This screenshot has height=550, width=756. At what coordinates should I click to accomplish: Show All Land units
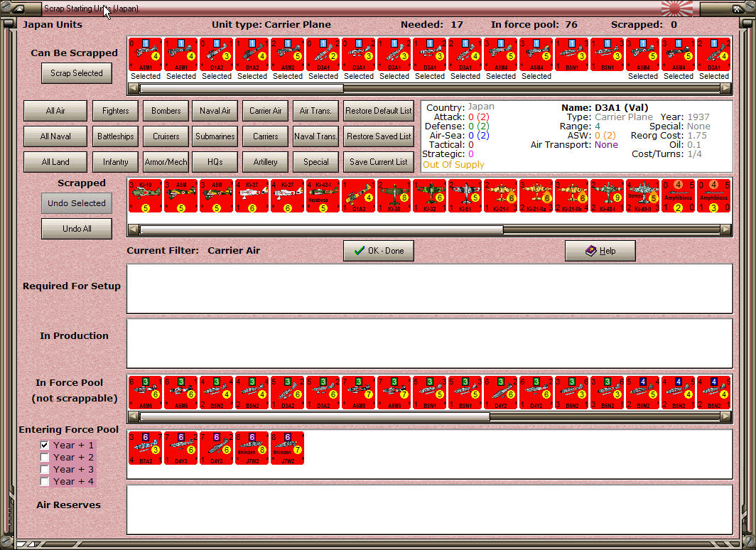point(55,162)
